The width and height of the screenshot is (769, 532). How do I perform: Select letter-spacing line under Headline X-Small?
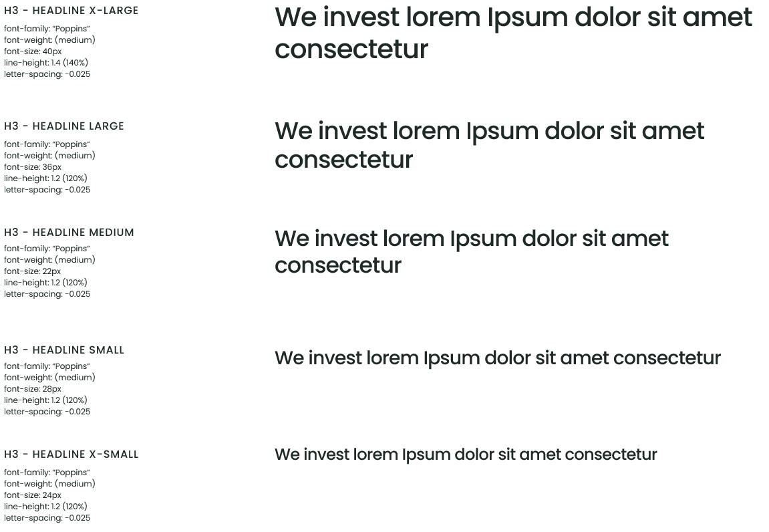tap(47, 518)
